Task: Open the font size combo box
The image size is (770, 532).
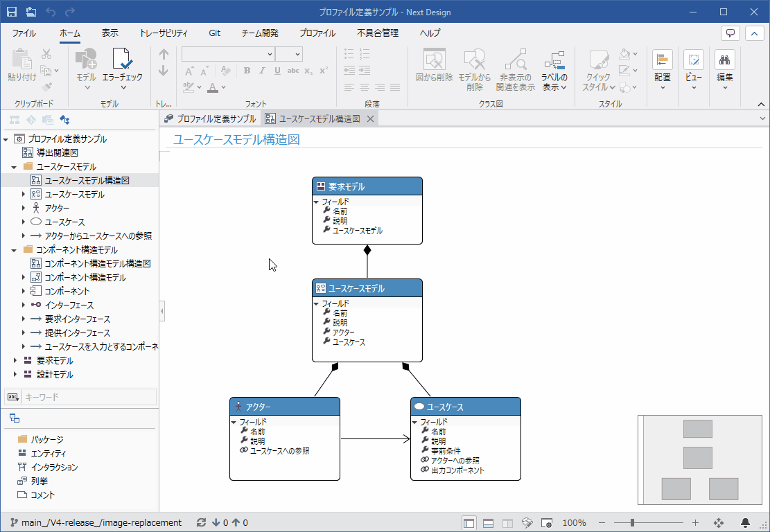Action: click(289, 54)
